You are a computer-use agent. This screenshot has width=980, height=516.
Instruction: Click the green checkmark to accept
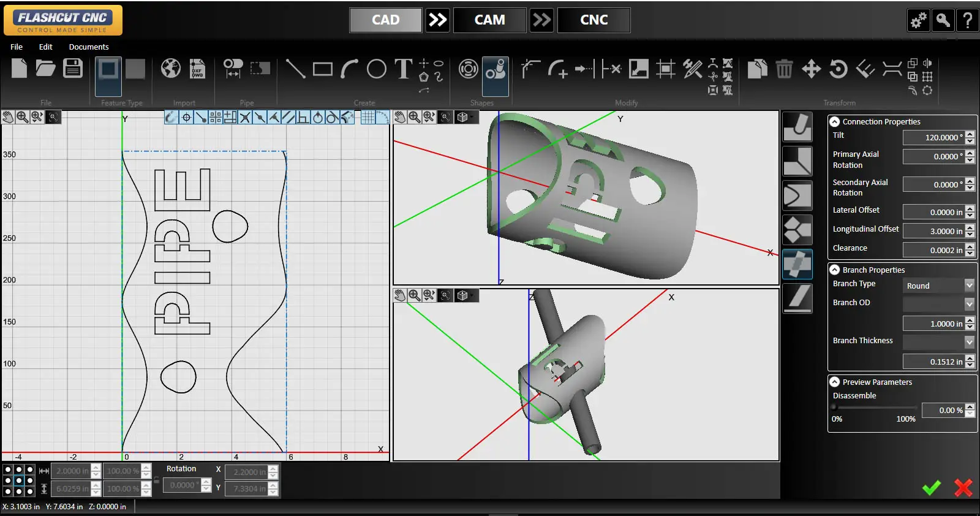click(x=931, y=488)
